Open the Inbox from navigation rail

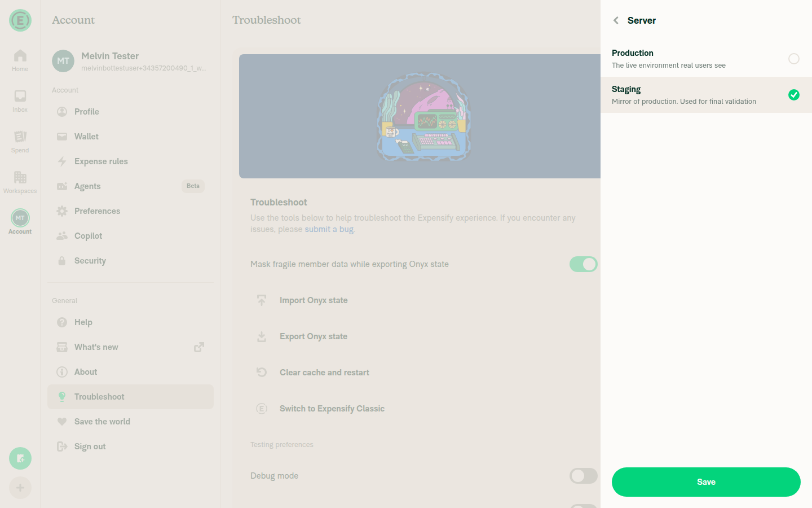[20, 102]
